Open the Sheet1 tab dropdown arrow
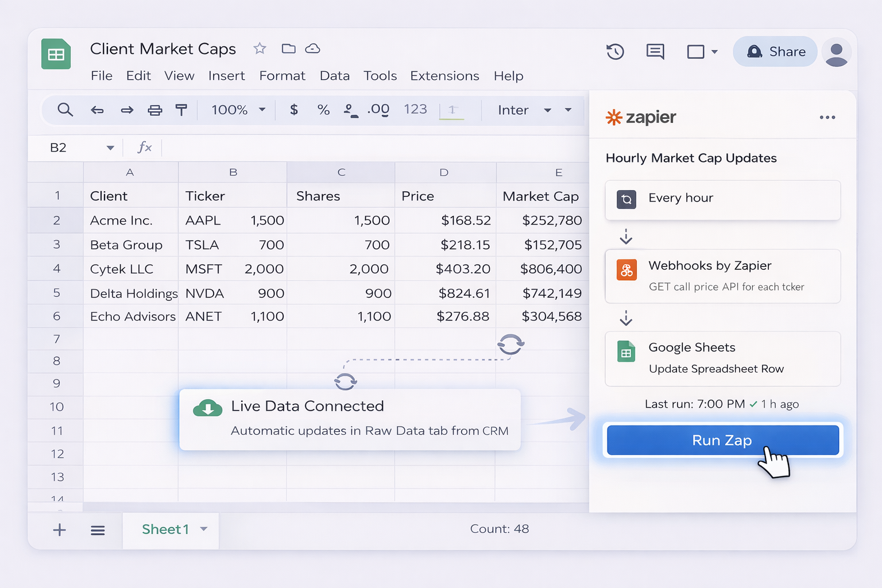882x588 pixels. (x=204, y=529)
